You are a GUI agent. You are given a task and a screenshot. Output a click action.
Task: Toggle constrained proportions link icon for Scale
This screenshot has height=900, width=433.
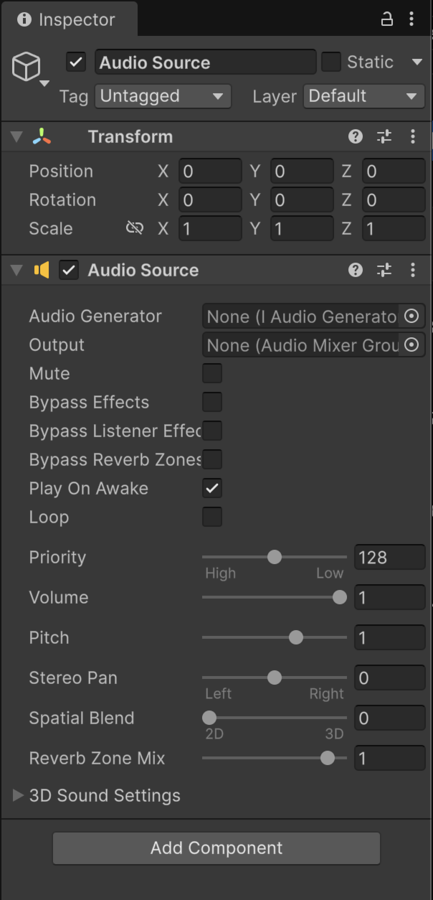[x=134, y=228]
